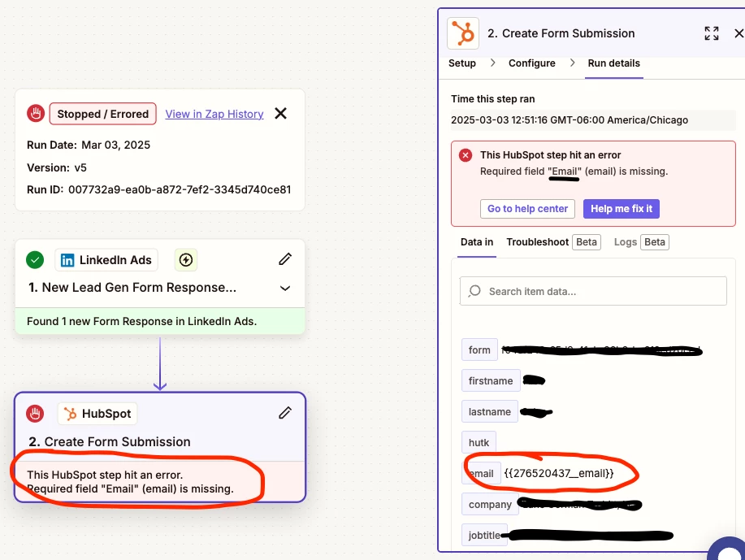This screenshot has height=560, width=745.
Task: Click the HubSpot logo in panel header
Action: pos(463,33)
